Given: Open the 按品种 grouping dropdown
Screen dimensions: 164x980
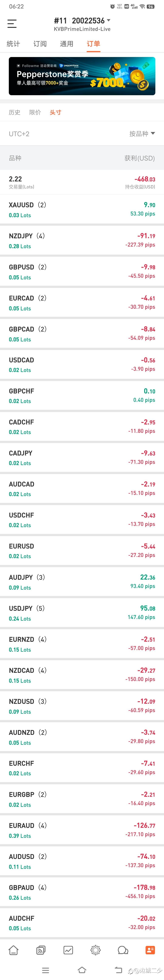Looking at the screenshot, I should coord(142,134).
